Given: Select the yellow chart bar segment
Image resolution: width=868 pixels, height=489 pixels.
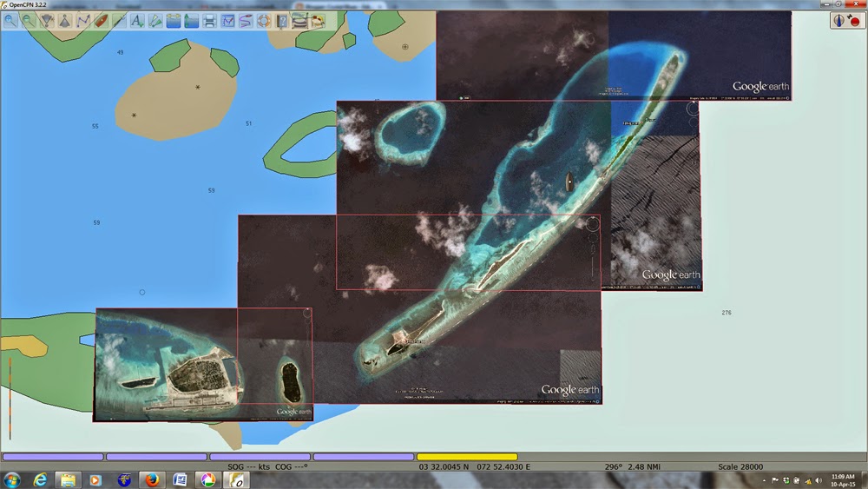Looking at the screenshot, I should tap(467, 457).
